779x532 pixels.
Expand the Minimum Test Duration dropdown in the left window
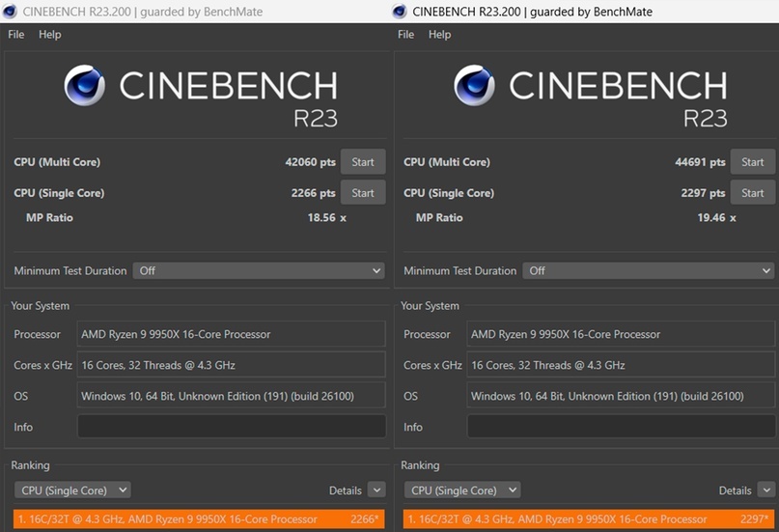[259, 271]
